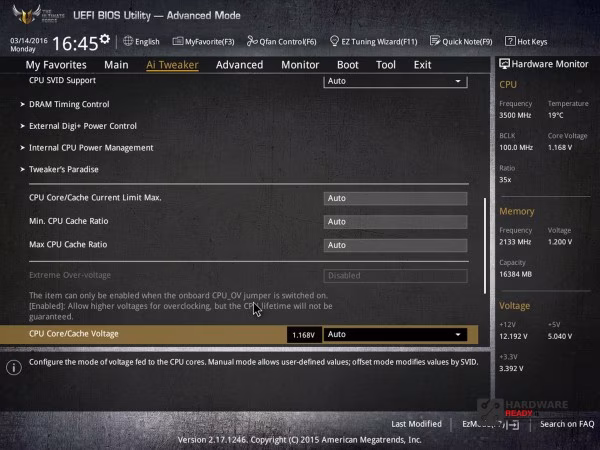Expand Tweaker's Paradise submenu
Viewport: 600px width, 450px height.
tap(60, 169)
